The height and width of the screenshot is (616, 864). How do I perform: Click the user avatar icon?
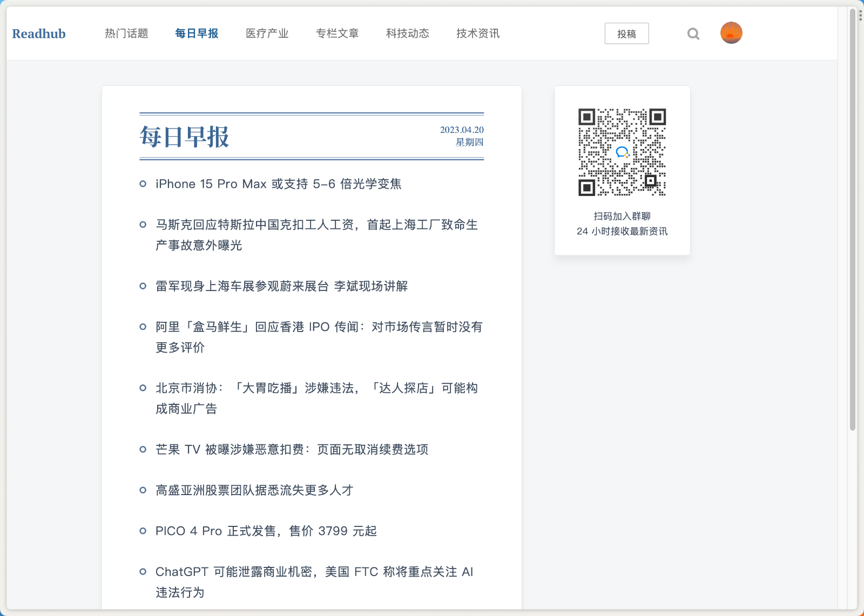[x=731, y=32]
